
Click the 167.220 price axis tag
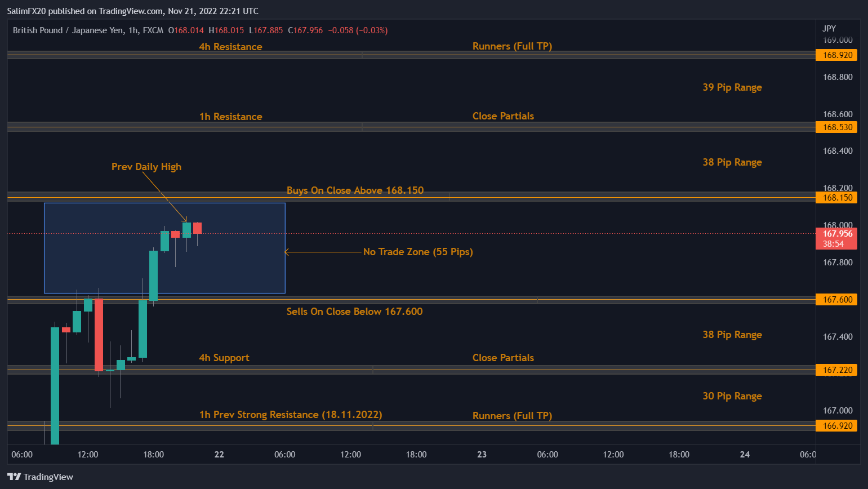click(837, 370)
